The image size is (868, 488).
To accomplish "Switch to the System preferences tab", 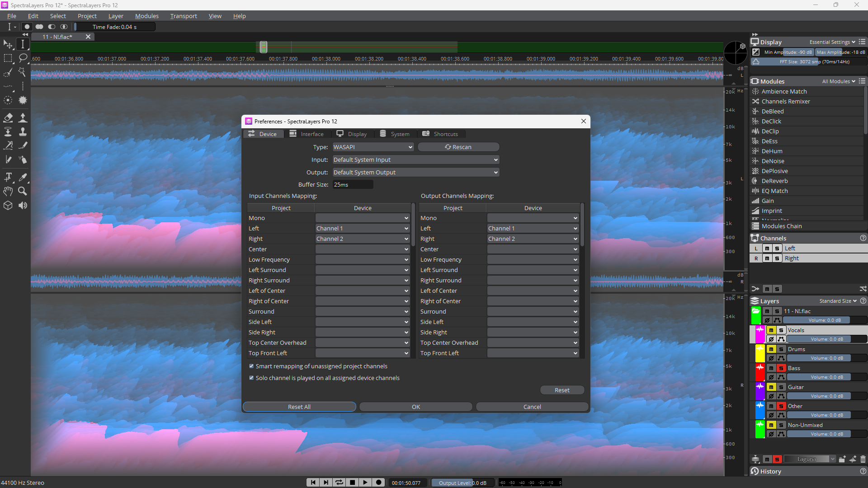I will tap(395, 134).
